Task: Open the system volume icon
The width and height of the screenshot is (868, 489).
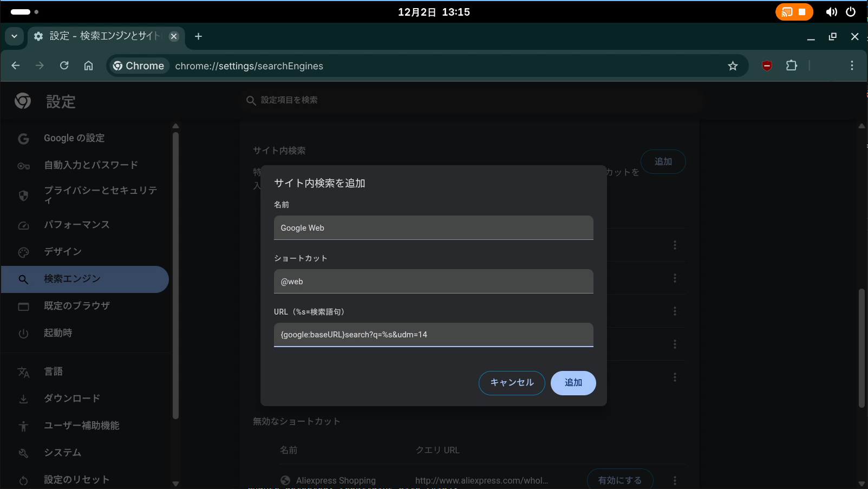Action: pyautogui.click(x=831, y=12)
